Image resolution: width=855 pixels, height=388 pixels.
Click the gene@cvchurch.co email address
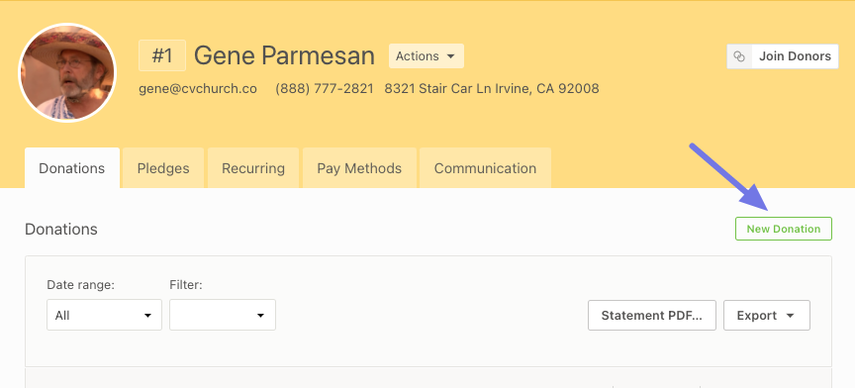click(198, 88)
